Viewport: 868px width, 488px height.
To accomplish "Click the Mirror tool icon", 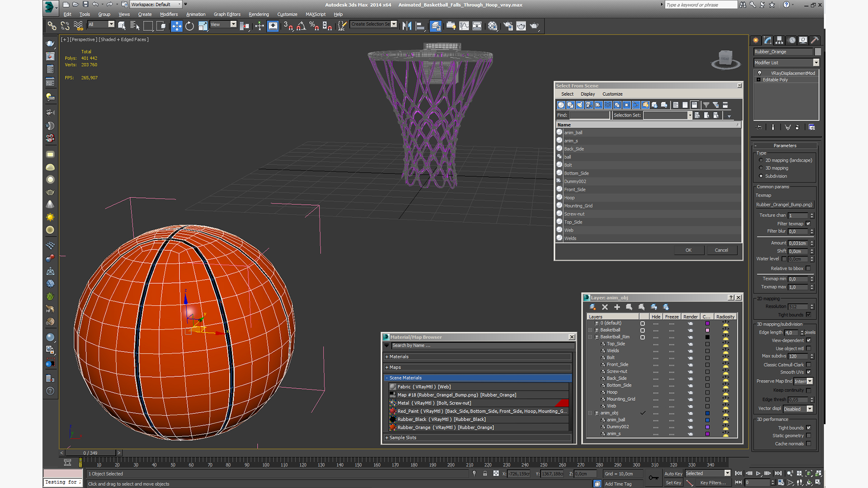I will pyautogui.click(x=407, y=26).
